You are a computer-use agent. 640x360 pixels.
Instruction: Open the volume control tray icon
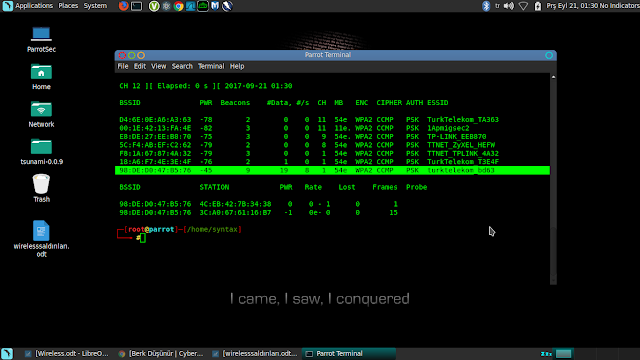pos(509,6)
